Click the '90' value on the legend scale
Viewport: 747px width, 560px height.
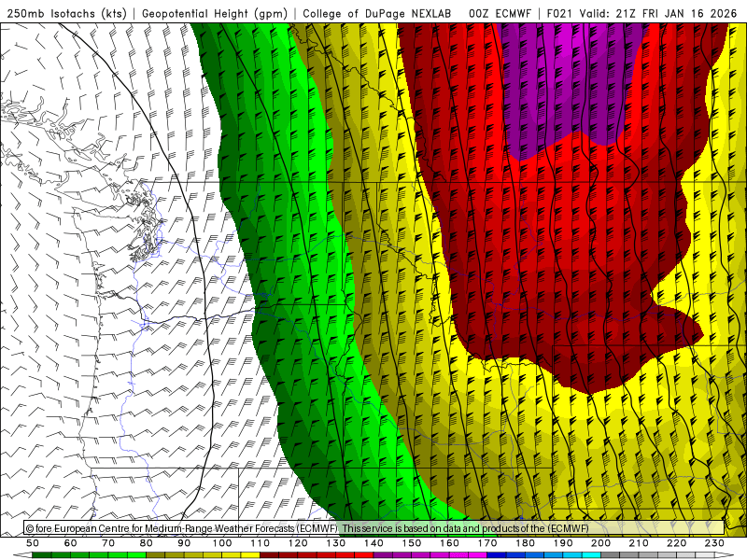(184, 543)
